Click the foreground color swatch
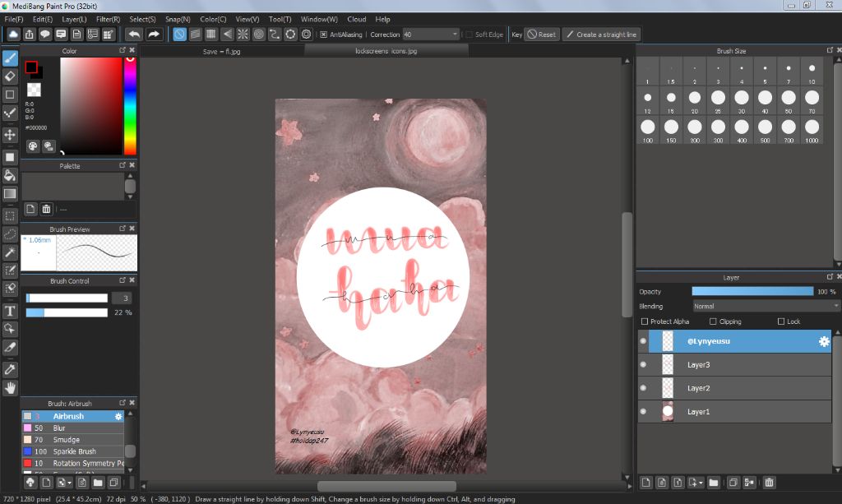 coord(31,67)
